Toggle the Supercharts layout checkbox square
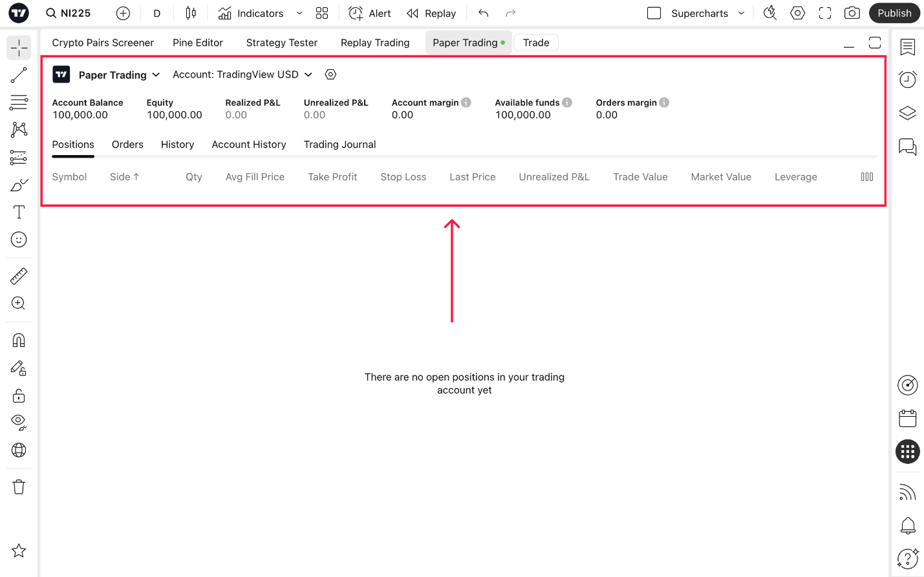Viewport: 924px width, 577px height. pos(654,13)
